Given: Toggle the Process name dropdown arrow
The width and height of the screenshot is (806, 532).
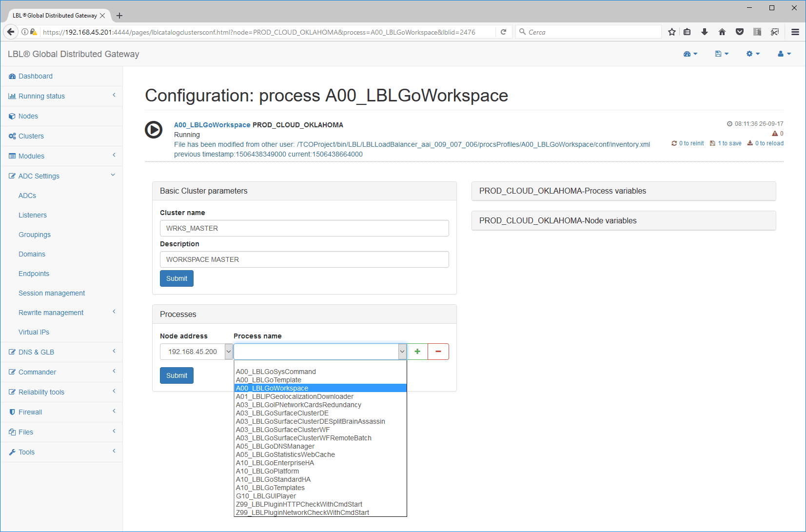Looking at the screenshot, I should pos(402,352).
